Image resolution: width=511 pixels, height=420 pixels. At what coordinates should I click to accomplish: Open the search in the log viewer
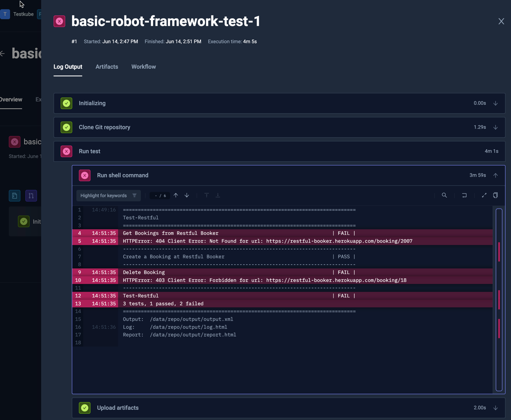tap(444, 195)
